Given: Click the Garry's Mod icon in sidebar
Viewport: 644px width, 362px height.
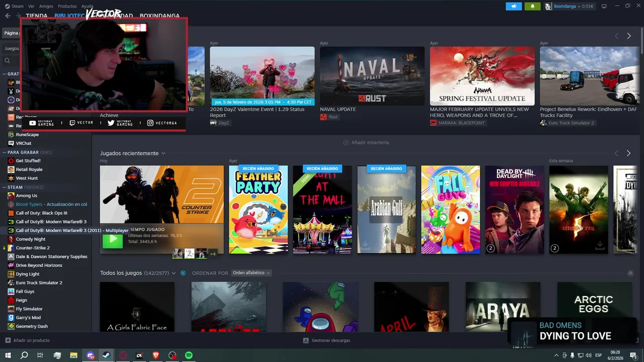Looking at the screenshot, I should pyautogui.click(x=11, y=318).
